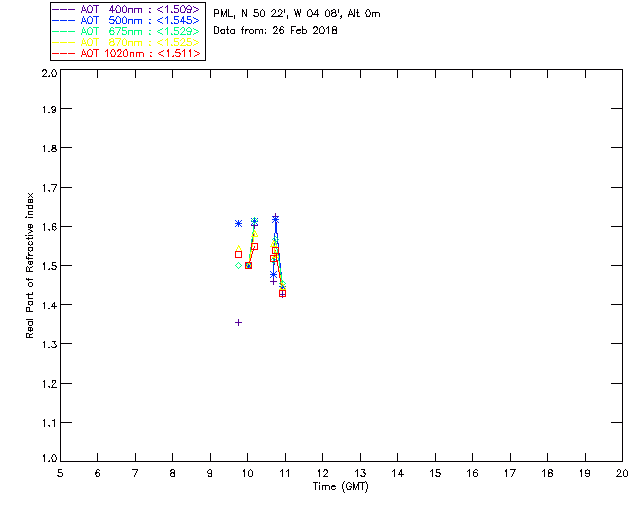This screenshot has width=640, height=512.
Task: Click the y-axis tick label 1.4
Action: [x=49, y=305]
